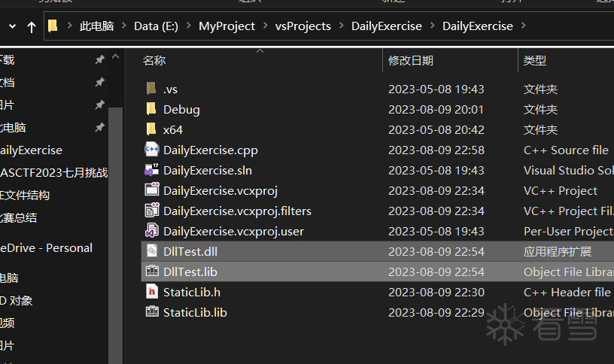The width and height of the screenshot is (614, 364).
Task: Expand chevron after MyProject in address bar
Action: pyautogui.click(x=263, y=26)
